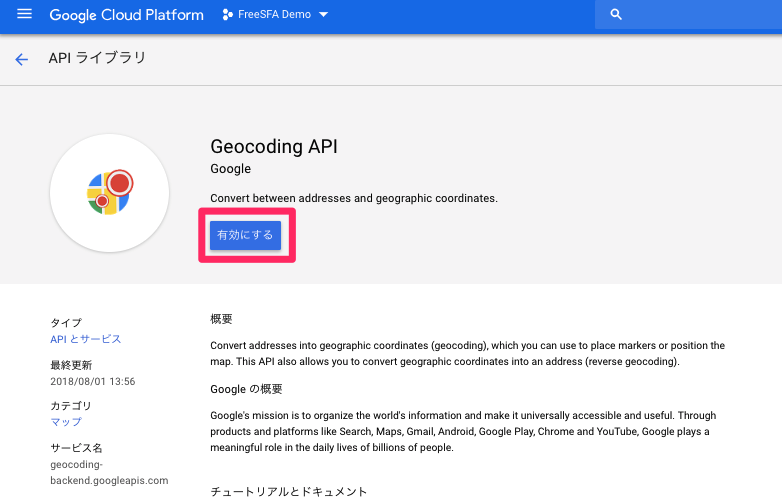Click the 2018/08/01 13:56 last updated date
Screen dimensions: 782x500
[x=92, y=381]
